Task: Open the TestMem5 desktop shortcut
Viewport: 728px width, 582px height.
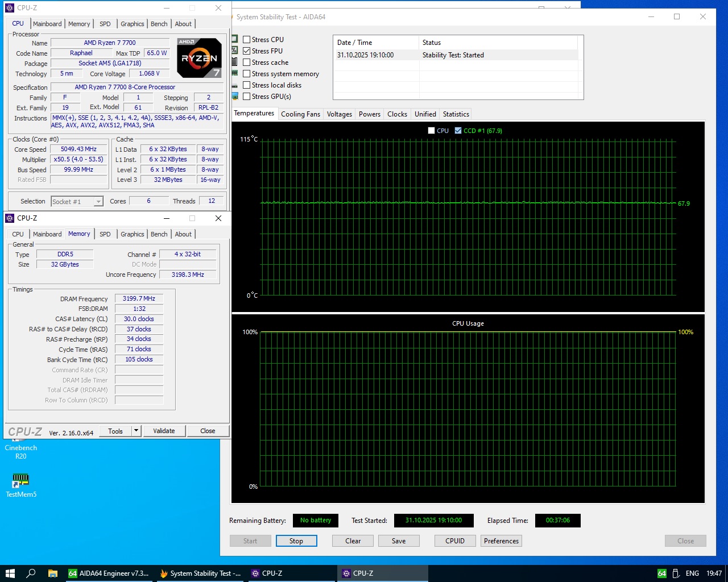Action: coord(21,486)
